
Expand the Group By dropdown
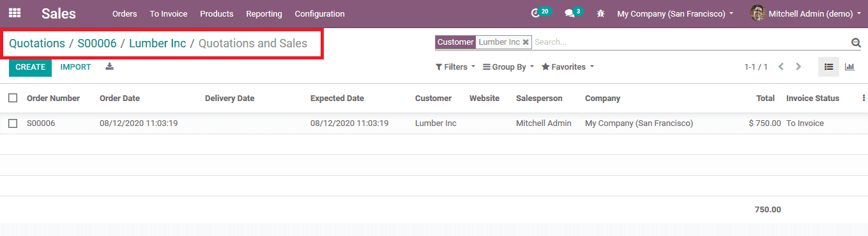[x=509, y=67]
